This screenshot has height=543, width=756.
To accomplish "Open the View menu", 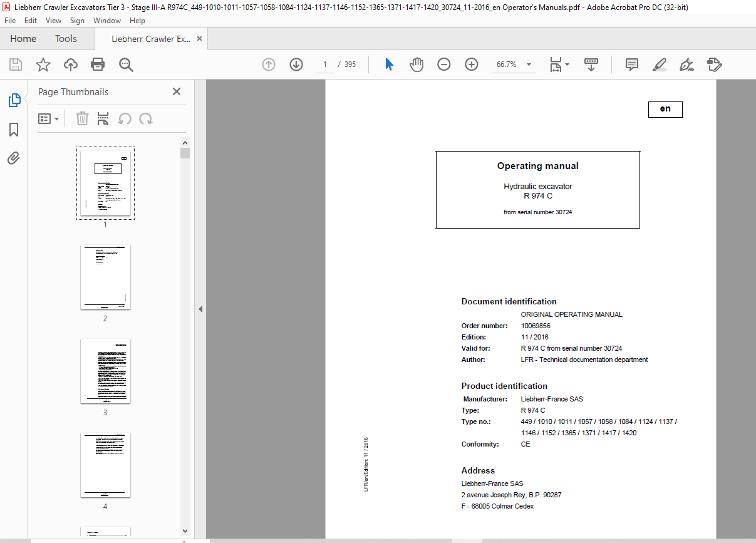I will (x=54, y=21).
